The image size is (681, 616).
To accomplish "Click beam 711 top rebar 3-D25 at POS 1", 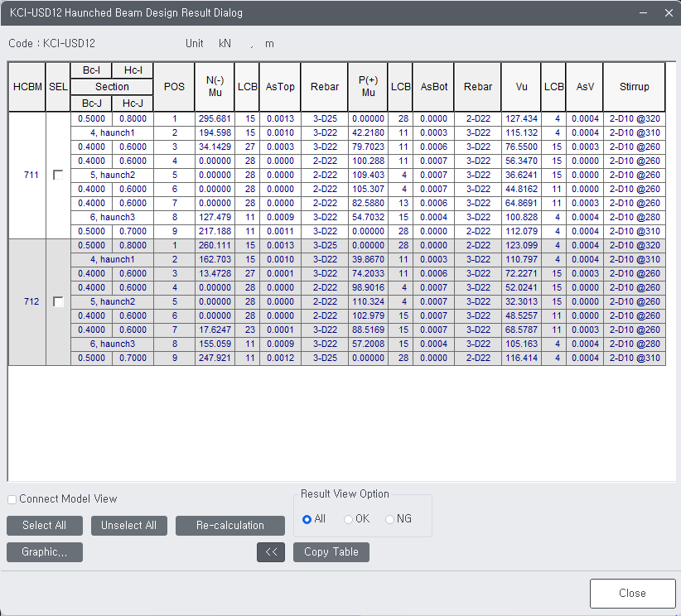I will tap(325, 118).
